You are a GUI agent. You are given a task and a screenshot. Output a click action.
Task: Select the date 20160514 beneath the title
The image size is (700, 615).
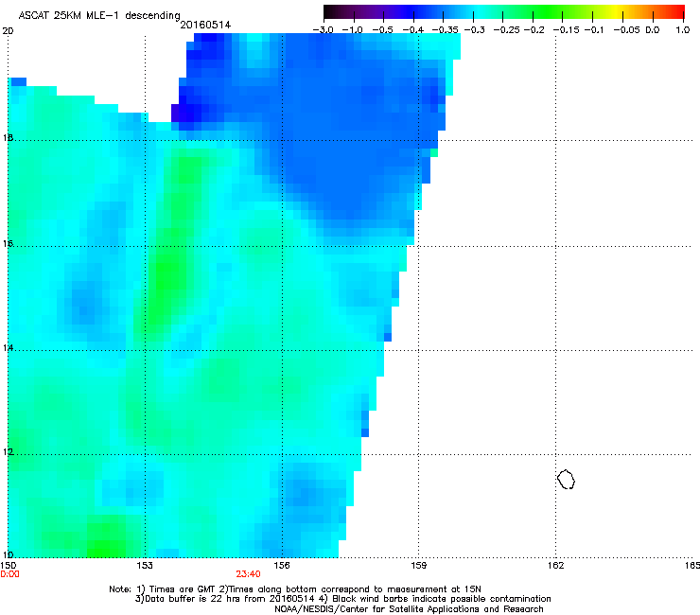coord(205,25)
